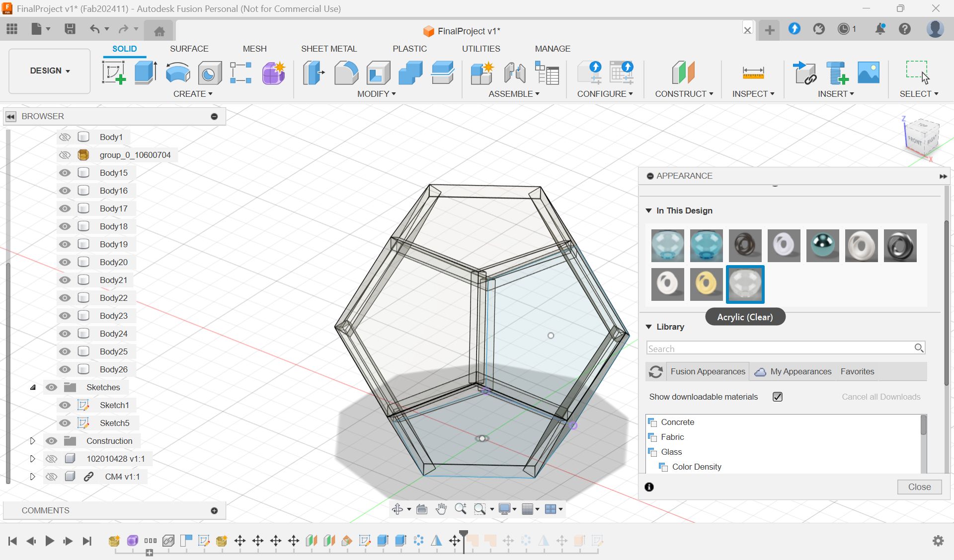Switch to the UTILITIES tab
This screenshot has width=954, height=560.
[481, 49]
